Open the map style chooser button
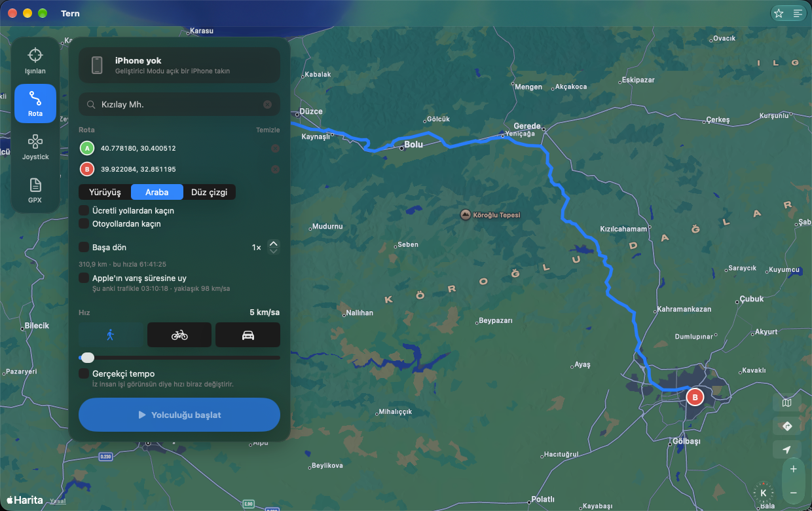812x511 pixels. (787, 403)
